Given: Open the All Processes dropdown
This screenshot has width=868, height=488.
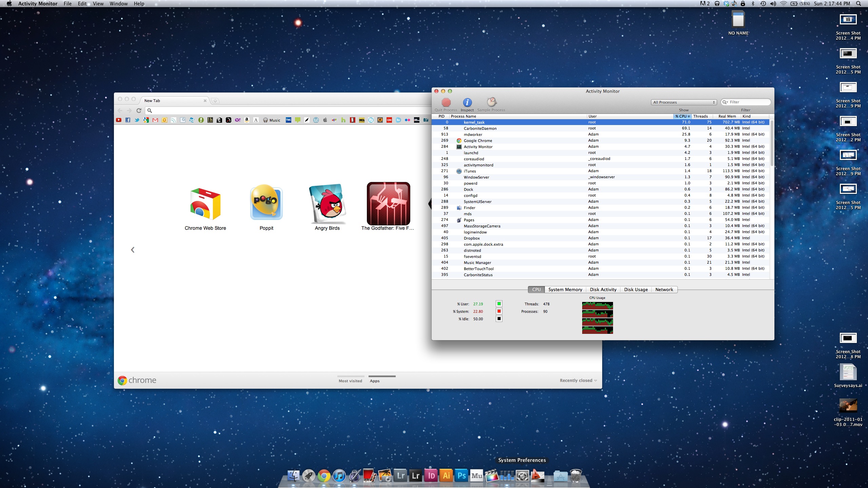Looking at the screenshot, I should [x=684, y=102].
